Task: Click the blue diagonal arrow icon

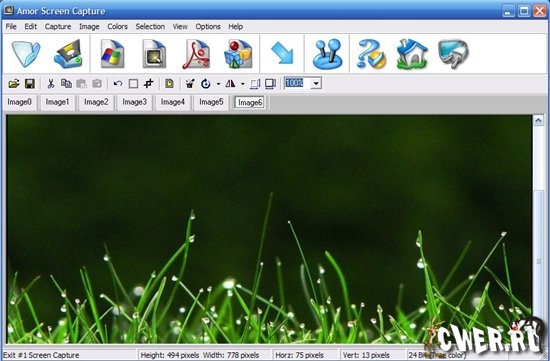Action: (x=282, y=53)
